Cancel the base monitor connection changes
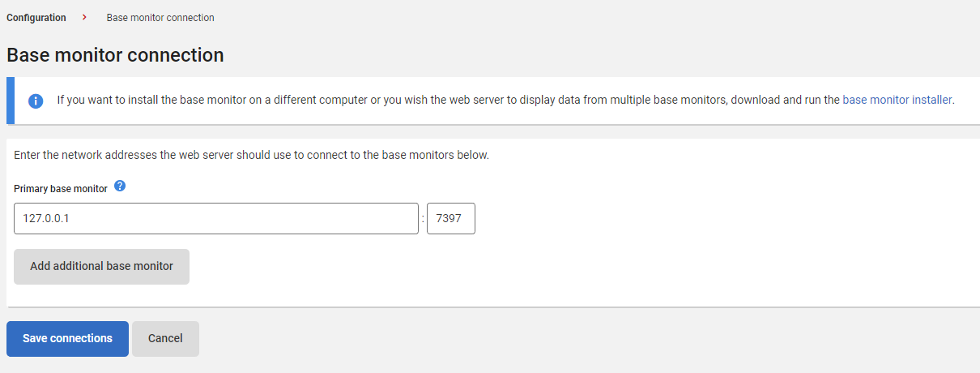The width and height of the screenshot is (980, 373). coord(165,339)
